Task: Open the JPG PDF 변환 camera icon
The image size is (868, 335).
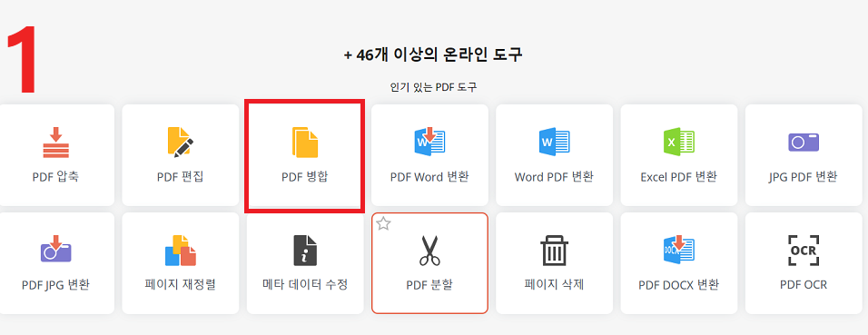Action: tap(804, 142)
